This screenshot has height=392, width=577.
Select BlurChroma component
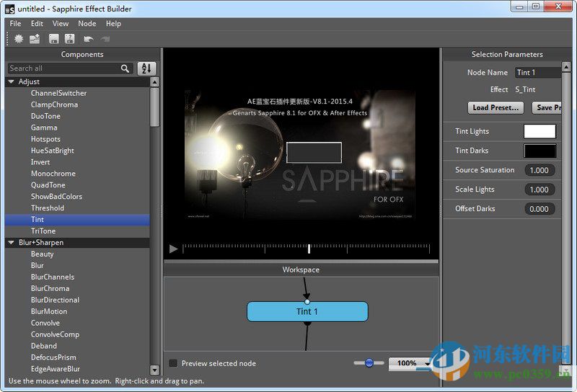(50, 288)
